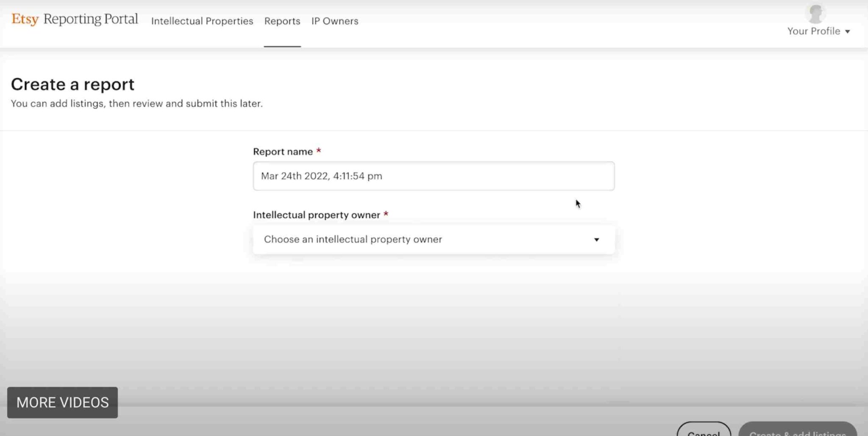Click the Create a report heading
Image resolution: width=868 pixels, height=436 pixels.
pos(72,84)
